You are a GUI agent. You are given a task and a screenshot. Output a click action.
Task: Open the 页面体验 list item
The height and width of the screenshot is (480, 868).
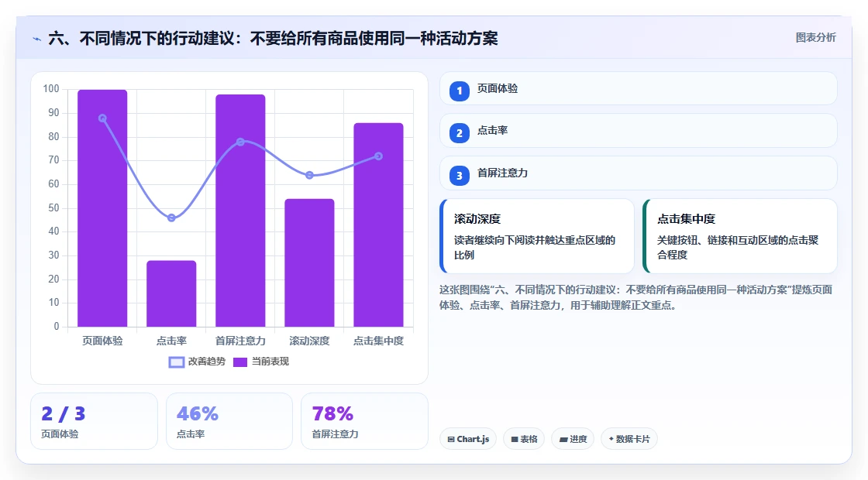[x=639, y=88]
